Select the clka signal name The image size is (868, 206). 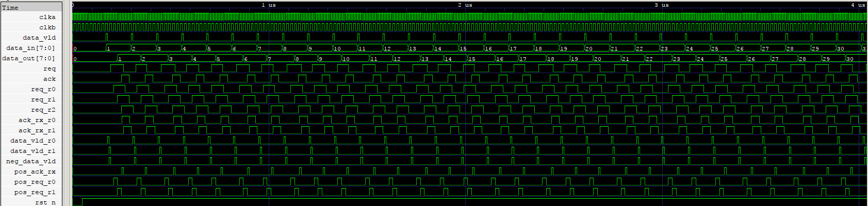pos(47,17)
